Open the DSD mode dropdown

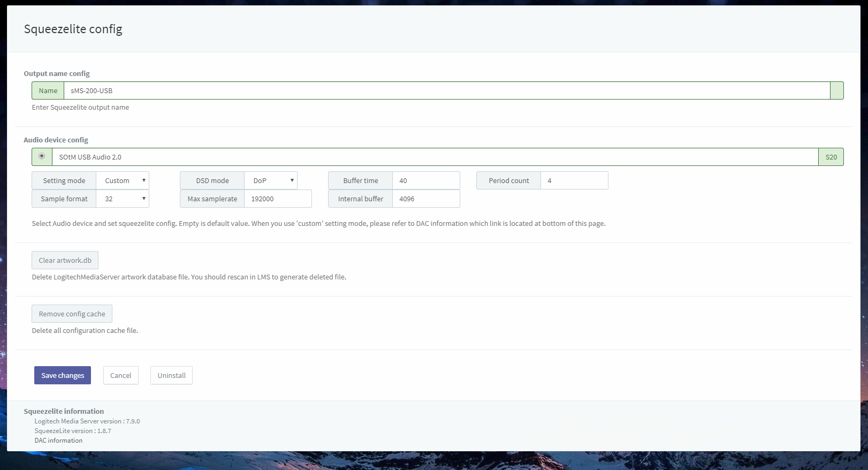(x=271, y=181)
